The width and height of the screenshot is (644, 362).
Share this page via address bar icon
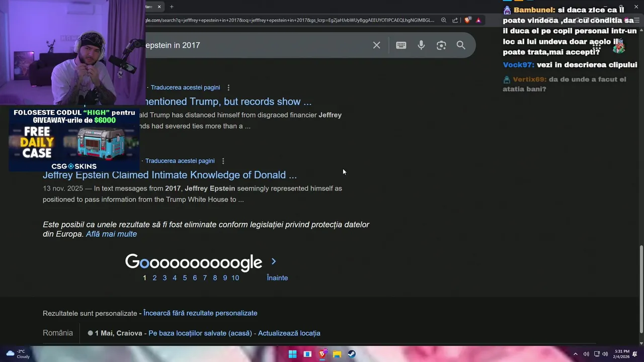point(455,20)
